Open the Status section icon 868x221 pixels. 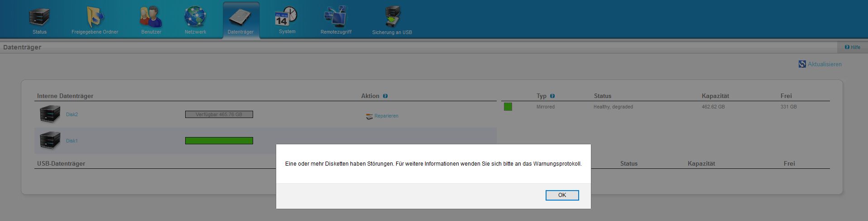pos(39,18)
